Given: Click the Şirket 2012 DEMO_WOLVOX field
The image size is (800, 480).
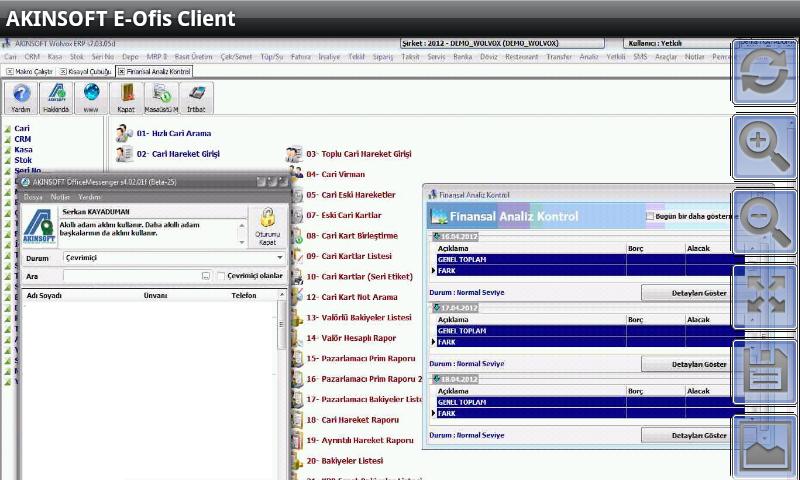Looking at the screenshot, I should 502,43.
